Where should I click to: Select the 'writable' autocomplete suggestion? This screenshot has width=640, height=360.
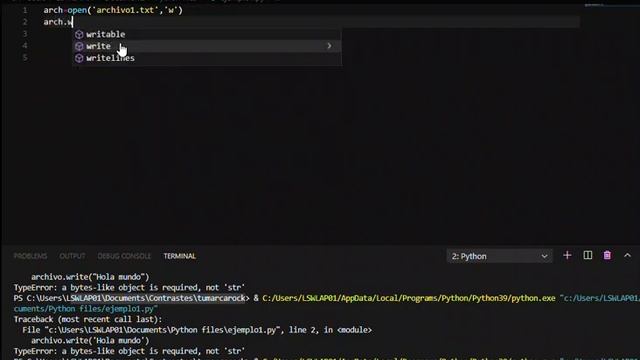(207, 34)
